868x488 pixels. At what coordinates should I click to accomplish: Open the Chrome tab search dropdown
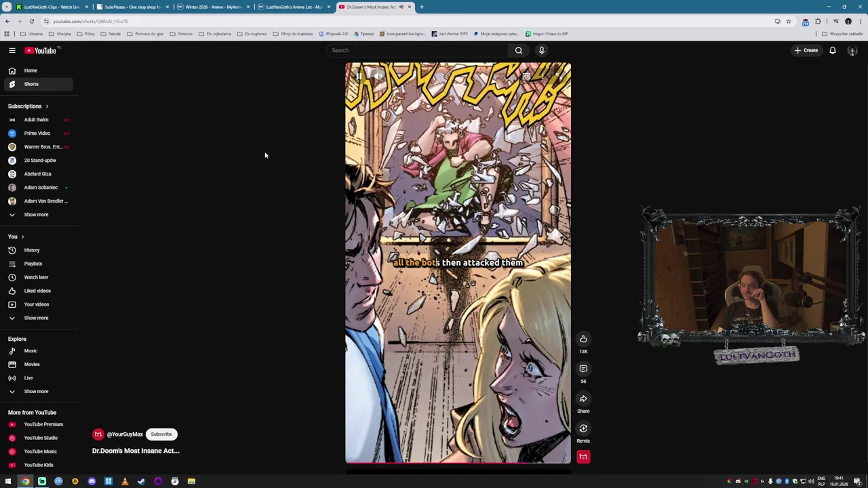coord(6,7)
